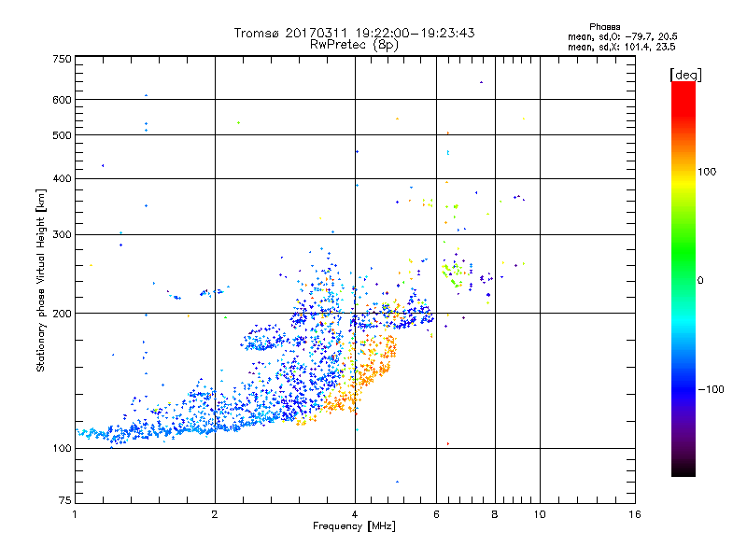Click the y-axis '100' height tick label
The height and width of the screenshot is (560, 747).
click(x=62, y=449)
